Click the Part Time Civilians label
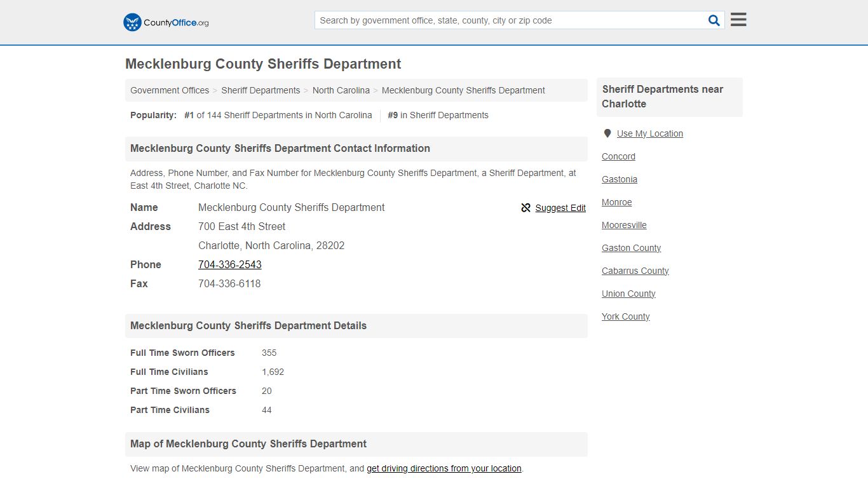This screenshot has height=488, width=868. tap(170, 410)
